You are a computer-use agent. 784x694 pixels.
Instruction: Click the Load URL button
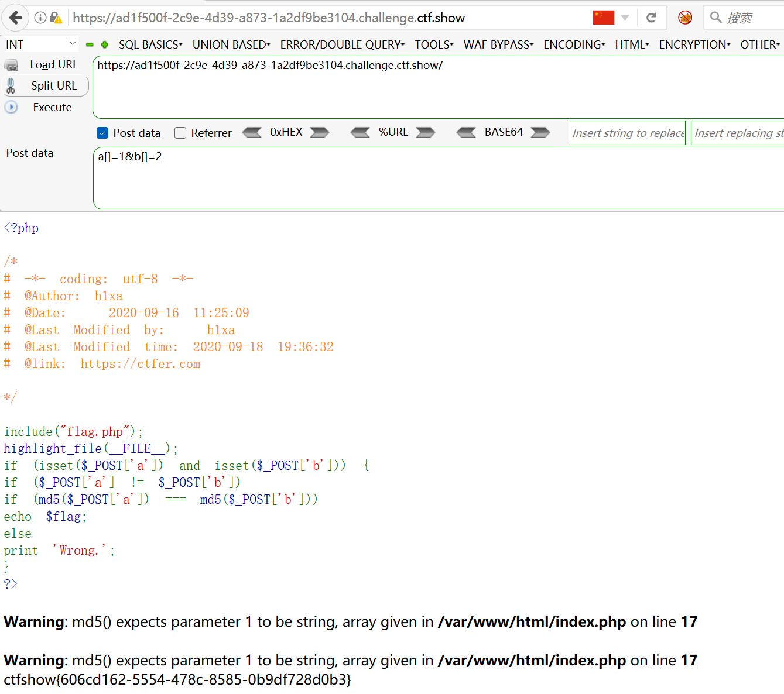pos(54,65)
